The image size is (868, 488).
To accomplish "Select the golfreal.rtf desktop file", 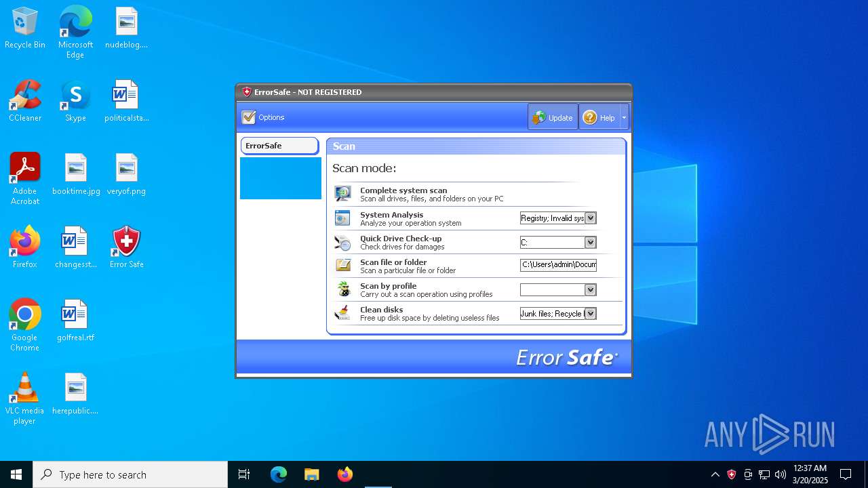I will [75, 321].
